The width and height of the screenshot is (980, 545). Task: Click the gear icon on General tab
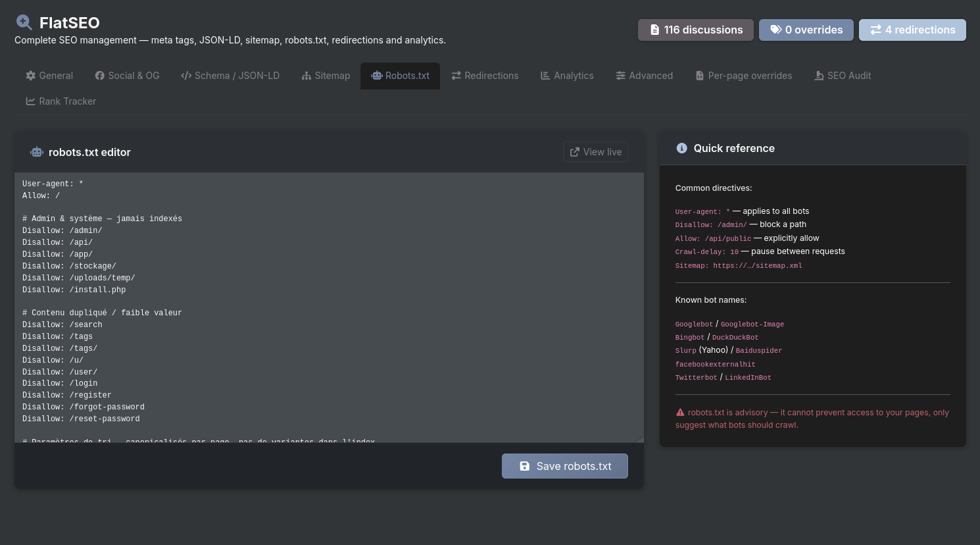[x=31, y=76]
